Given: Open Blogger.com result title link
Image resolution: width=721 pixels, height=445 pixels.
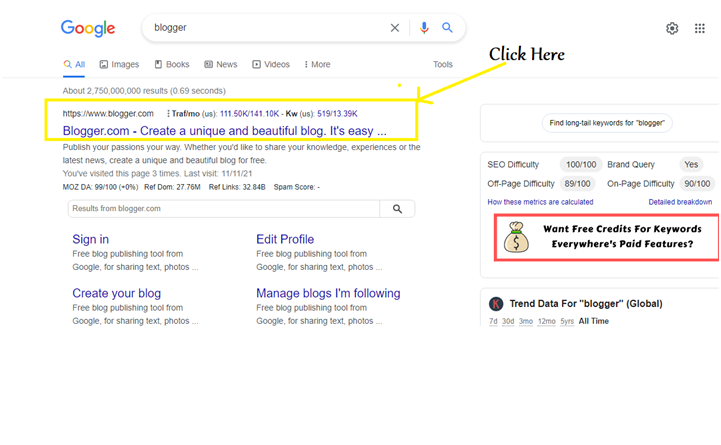Looking at the screenshot, I should point(224,131).
